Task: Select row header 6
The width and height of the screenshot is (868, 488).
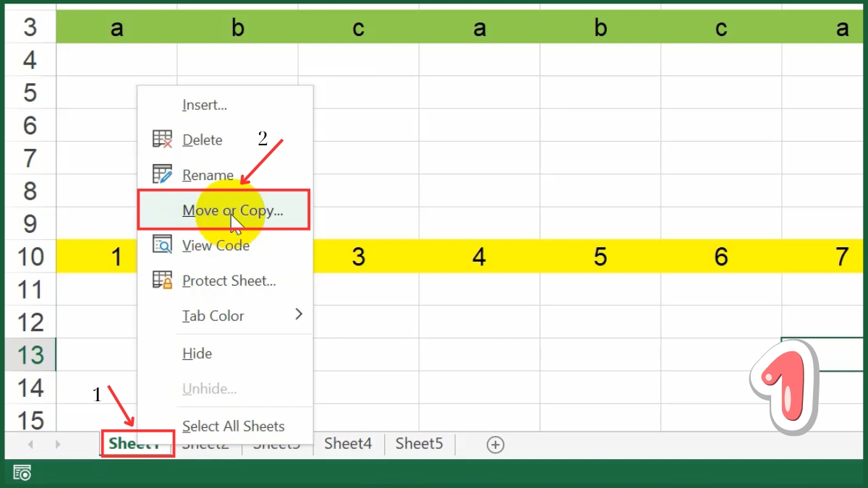Action: [30, 125]
